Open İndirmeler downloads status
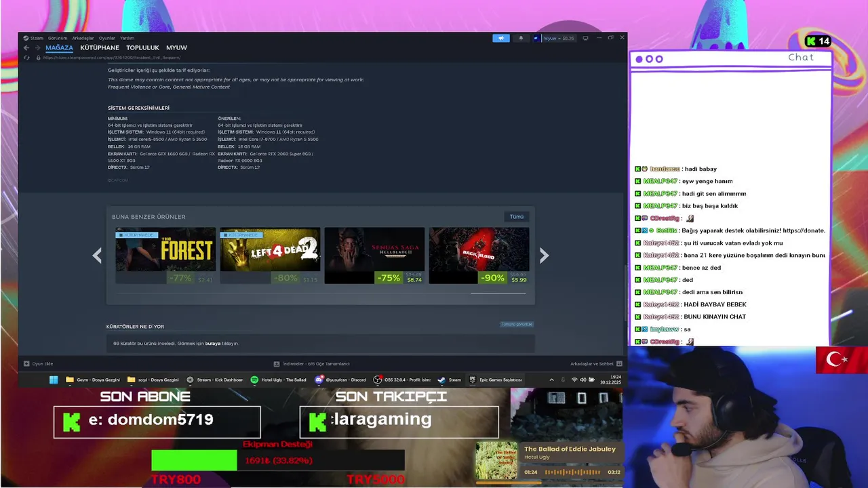The image size is (868, 488). [x=312, y=364]
